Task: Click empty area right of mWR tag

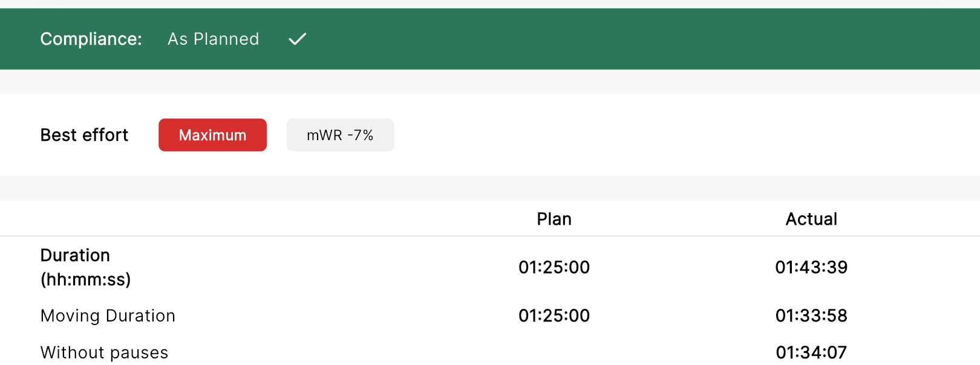Action: pyautogui.click(x=684, y=135)
